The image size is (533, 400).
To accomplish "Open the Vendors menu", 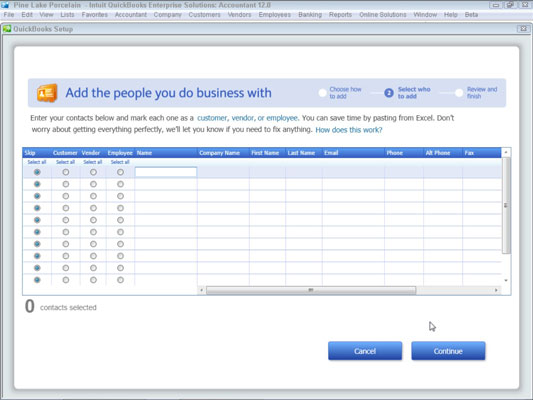I will point(239,15).
